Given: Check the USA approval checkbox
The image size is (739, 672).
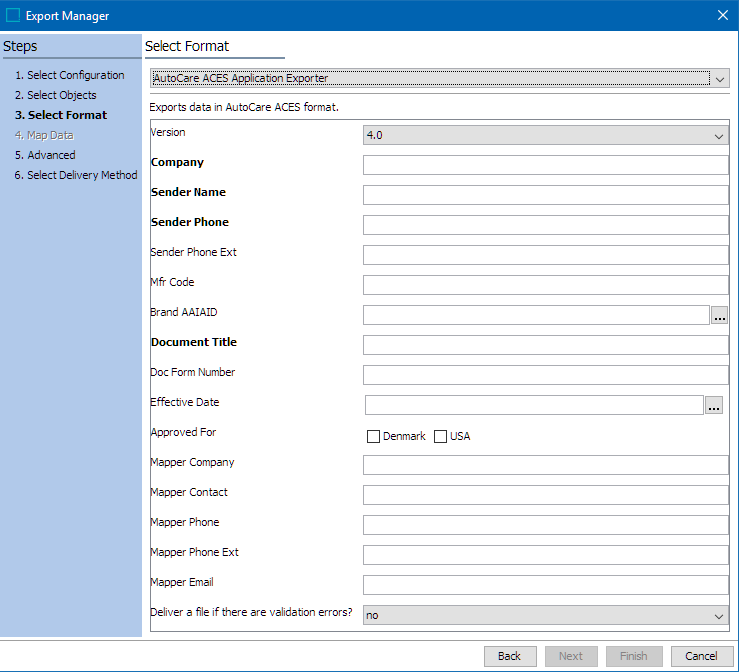Looking at the screenshot, I should click(440, 436).
